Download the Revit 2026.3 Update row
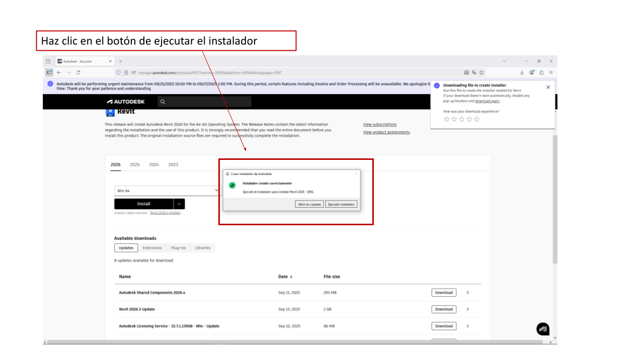Image resolution: width=644 pixels, height=362 pixels. pos(444,309)
